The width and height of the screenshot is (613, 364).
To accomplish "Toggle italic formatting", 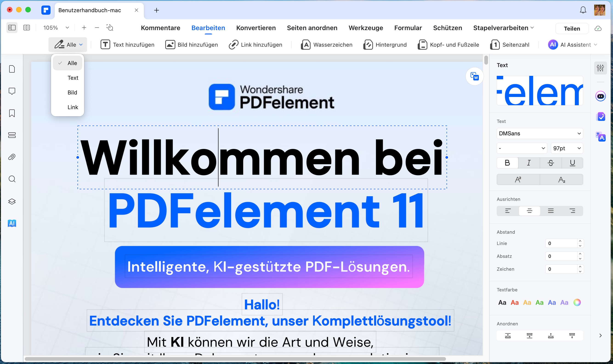I will point(529,163).
